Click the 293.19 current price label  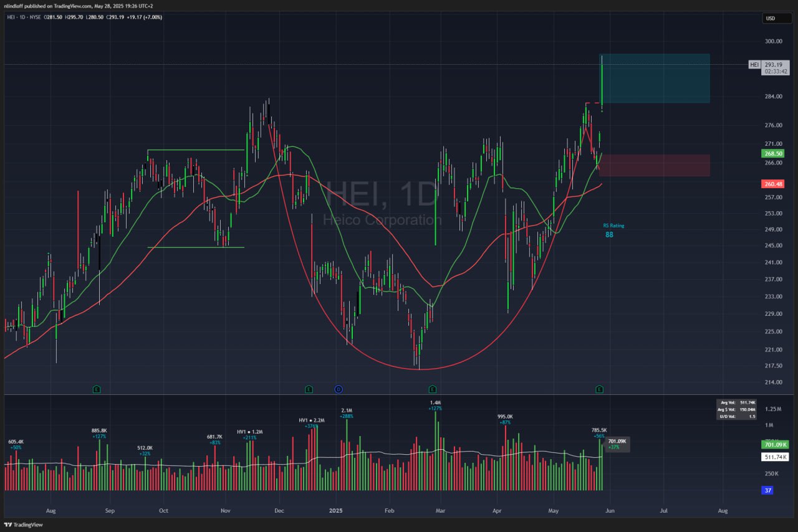point(776,64)
